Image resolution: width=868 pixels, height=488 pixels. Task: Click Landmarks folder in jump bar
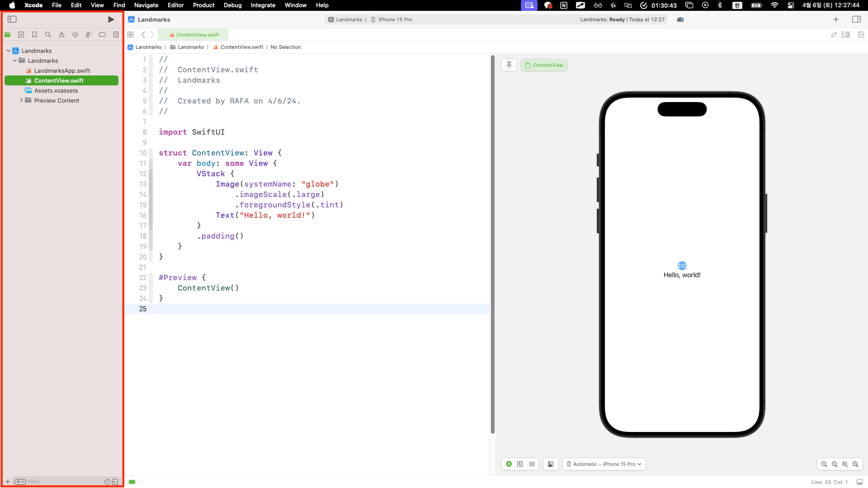187,47
